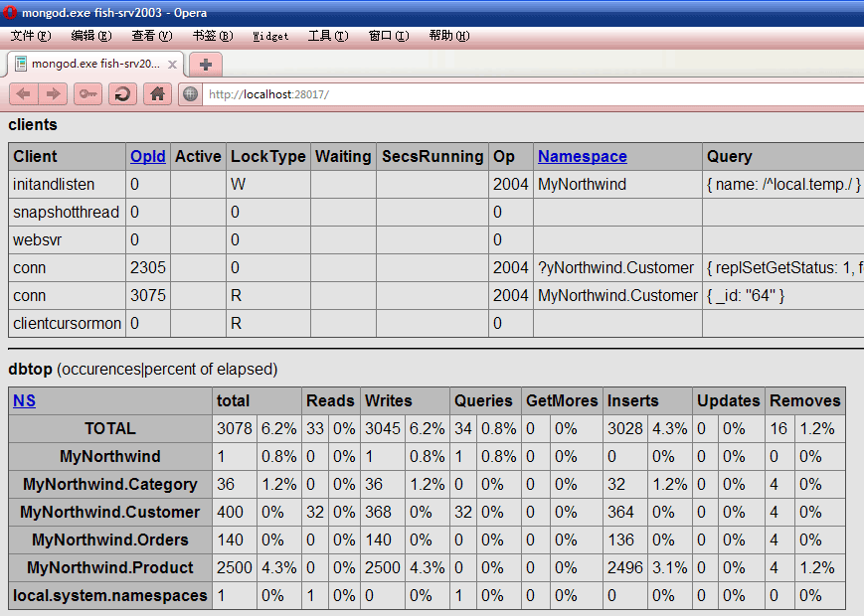The height and width of the screenshot is (616, 864).
Task: Click the Opera logo in title bar
Action: (x=10, y=12)
